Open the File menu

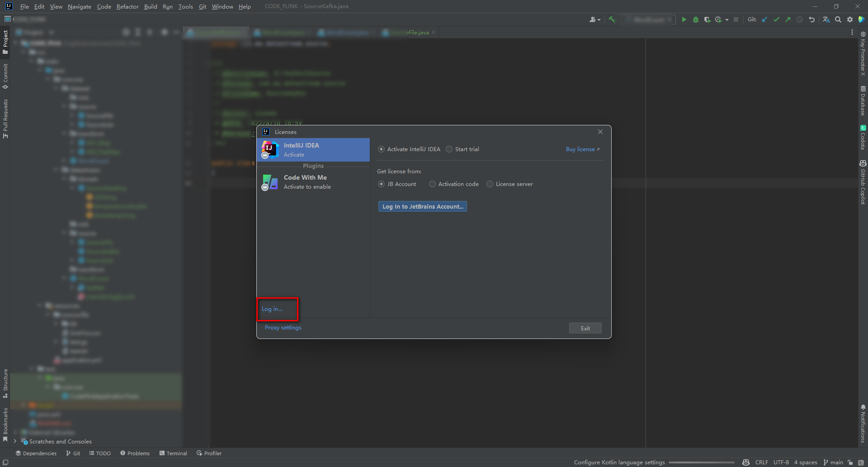[x=24, y=6]
